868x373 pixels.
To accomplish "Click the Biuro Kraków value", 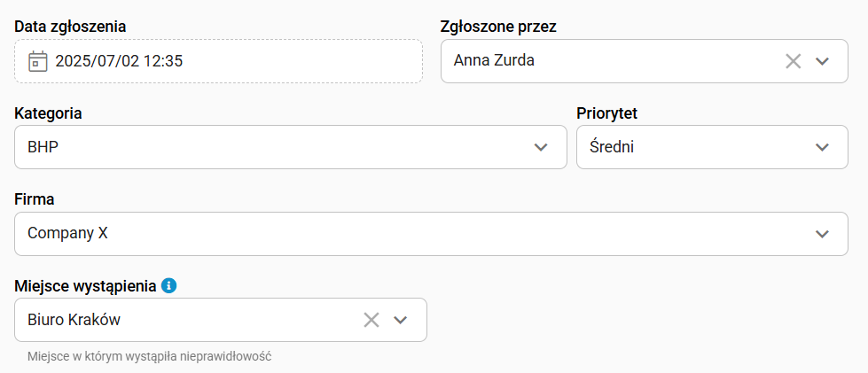I will pyautogui.click(x=74, y=320).
